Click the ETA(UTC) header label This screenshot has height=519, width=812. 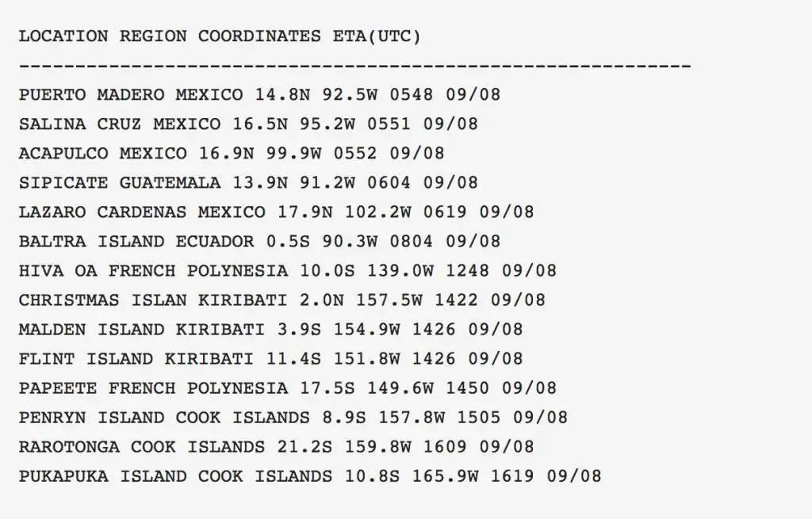point(377,36)
